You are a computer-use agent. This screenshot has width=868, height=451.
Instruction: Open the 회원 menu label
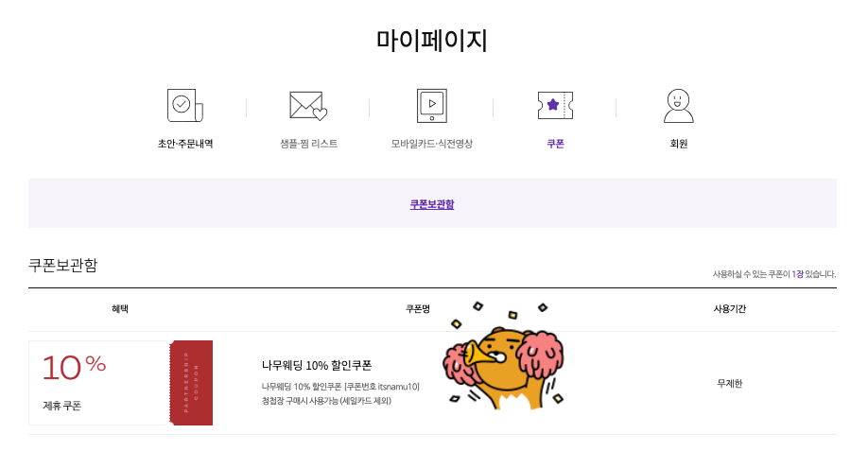click(678, 144)
